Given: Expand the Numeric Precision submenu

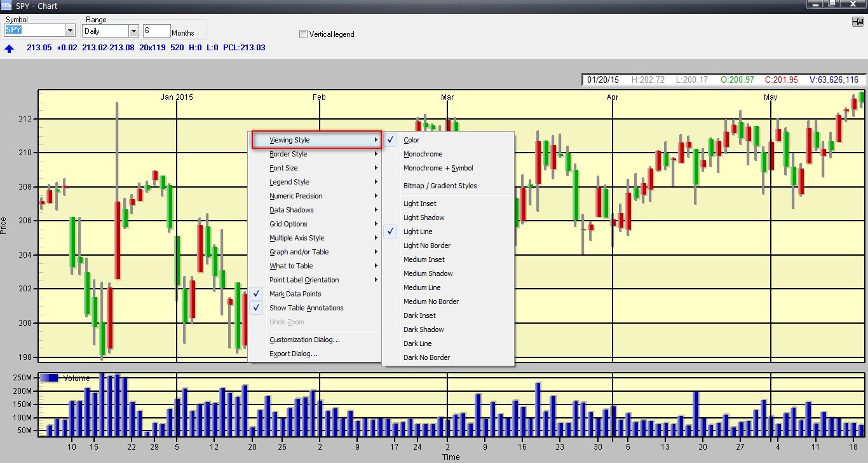Looking at the screenshot, I should click(316, 196).
